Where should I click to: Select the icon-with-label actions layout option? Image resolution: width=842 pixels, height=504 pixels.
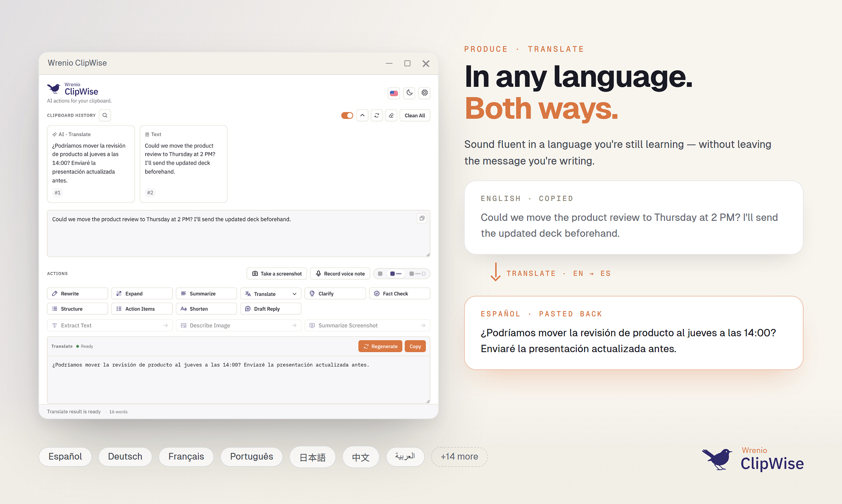[x=396, y=274]
